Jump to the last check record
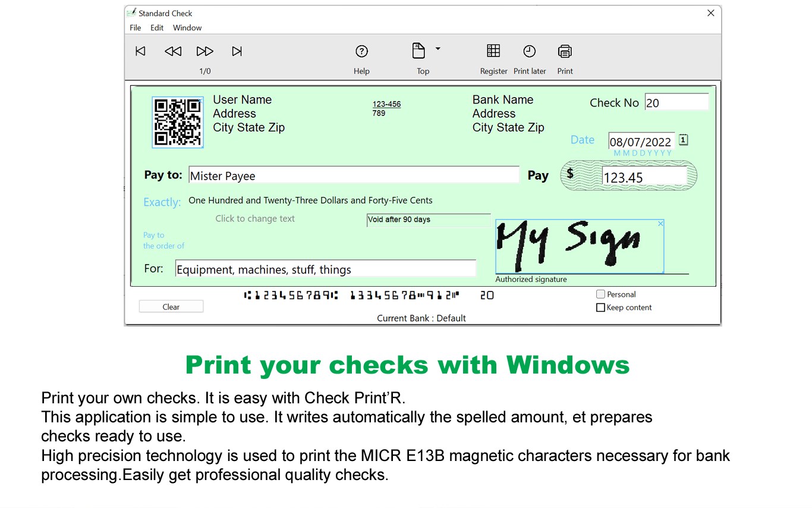Viewport: 812px width, 508px height. coord(237,51)
